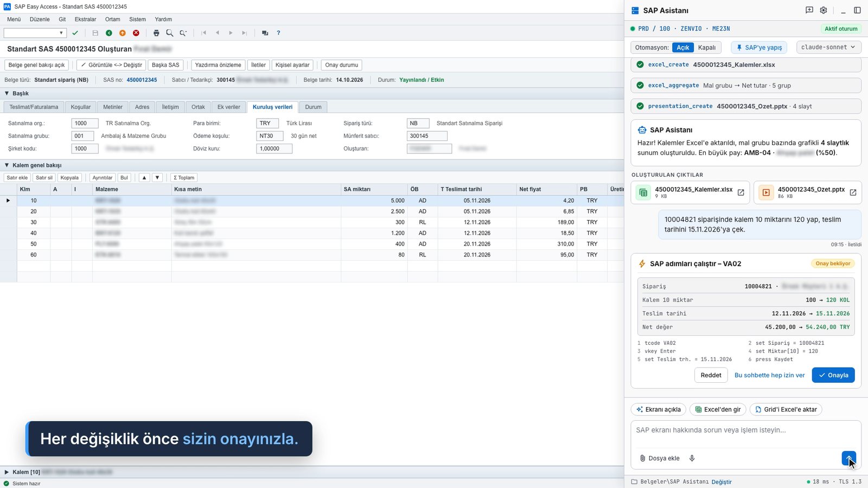Switch to the Koşullar tab

tap(81, 107)
